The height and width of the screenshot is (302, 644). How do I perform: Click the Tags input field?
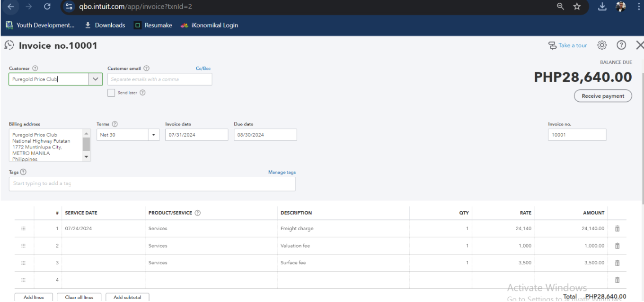click(152, 184)
